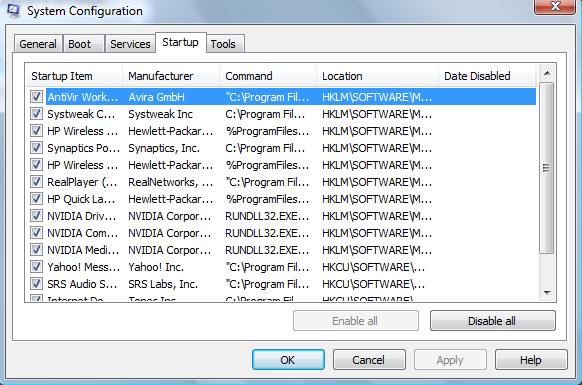Sort by Date Disabled column header

(x=487, y=76)
